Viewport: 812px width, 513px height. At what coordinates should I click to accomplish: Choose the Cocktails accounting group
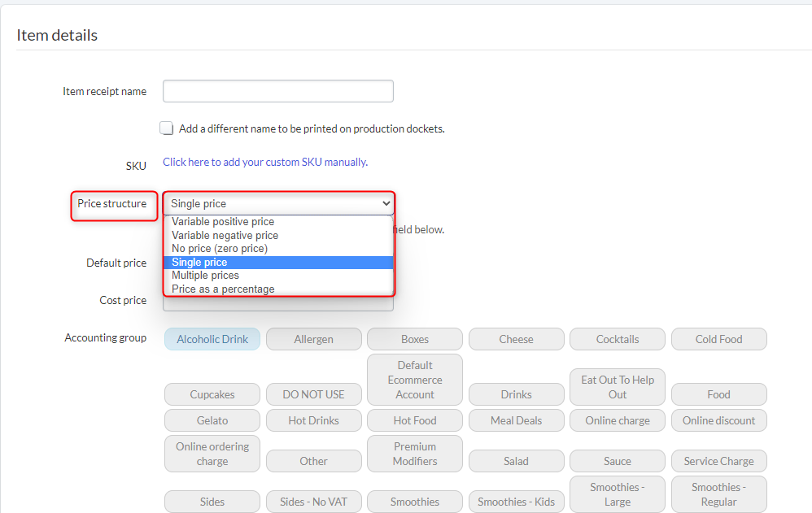click(618, 339)
